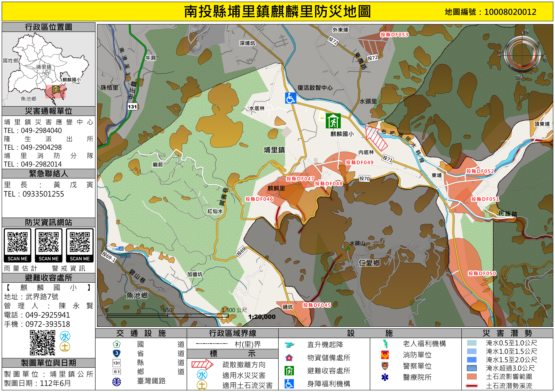Click the 投縣DF050 debris flow label

point(482,273)
